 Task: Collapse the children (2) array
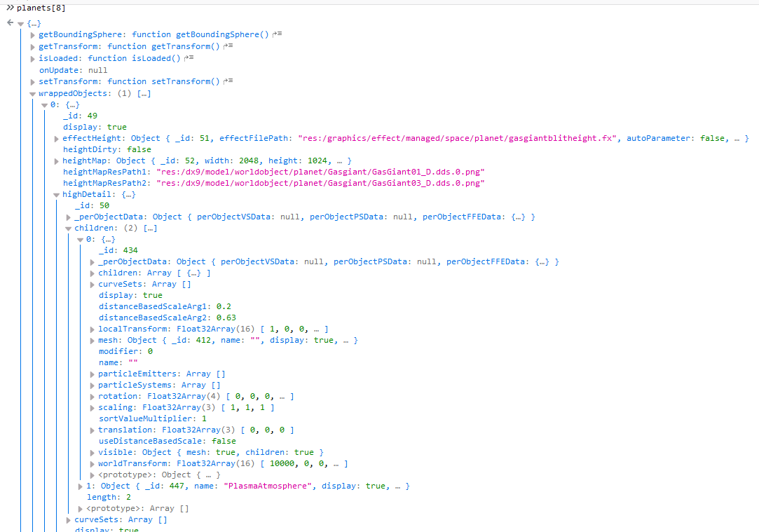pos(68,229)
